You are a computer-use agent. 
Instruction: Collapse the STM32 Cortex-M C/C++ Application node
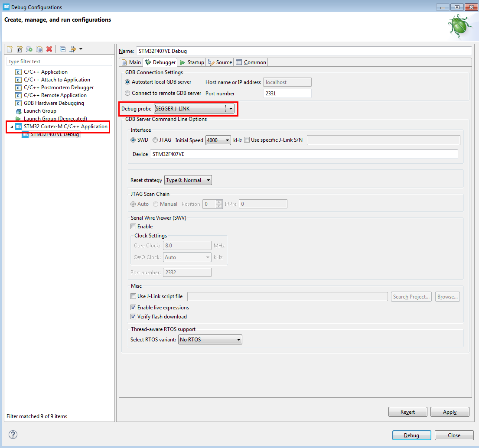point(12,127)
